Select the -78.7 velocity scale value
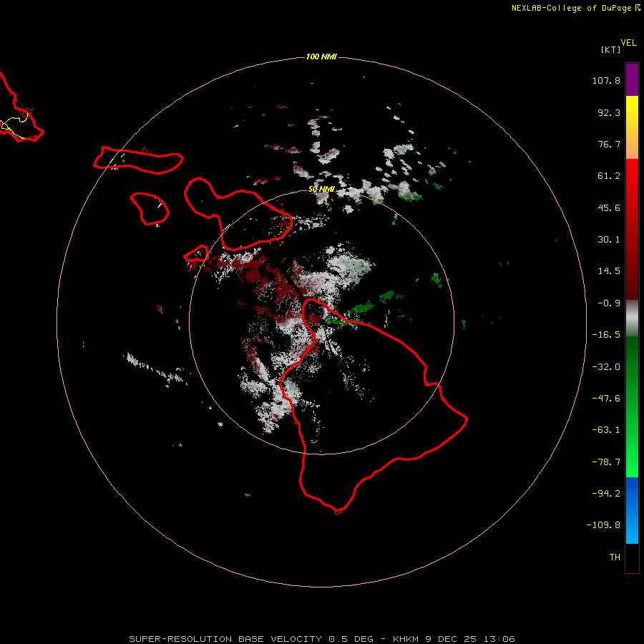 [606, 462]
